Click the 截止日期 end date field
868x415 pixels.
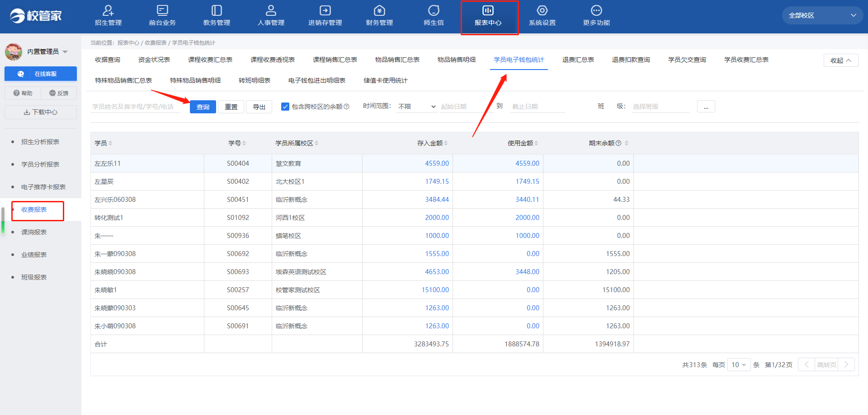[538, 107]
